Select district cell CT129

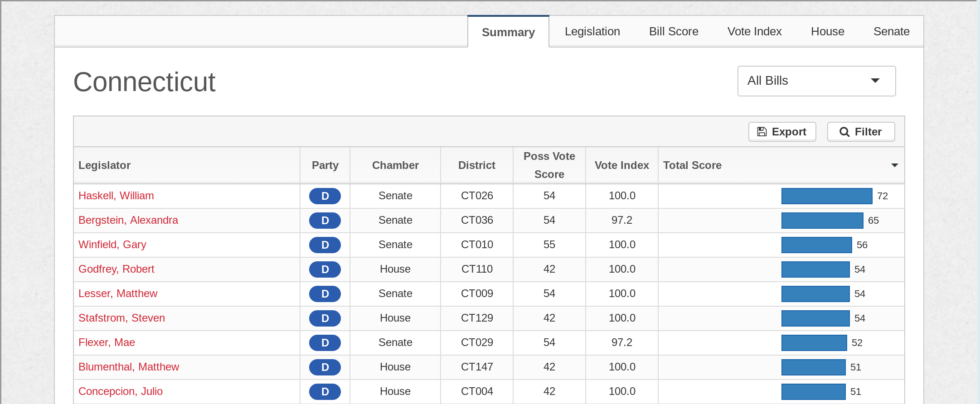coord(477,318)
